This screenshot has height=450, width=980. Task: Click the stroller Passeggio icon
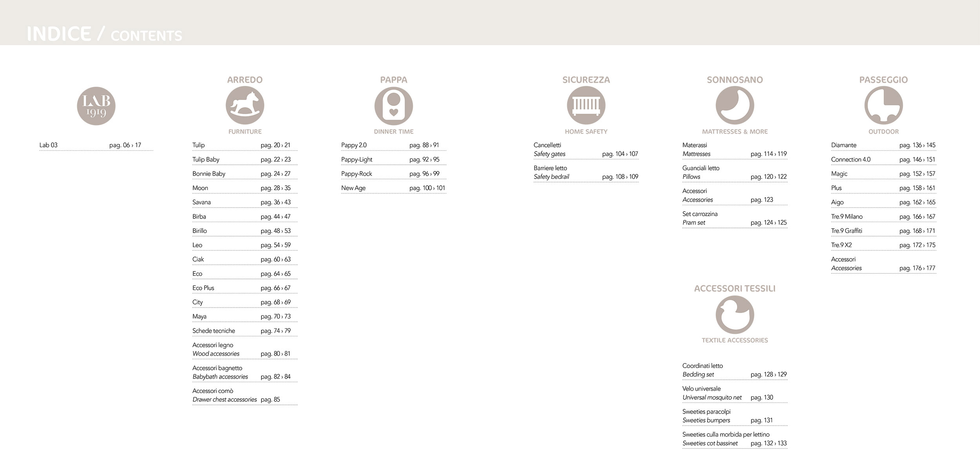point(884,106)
